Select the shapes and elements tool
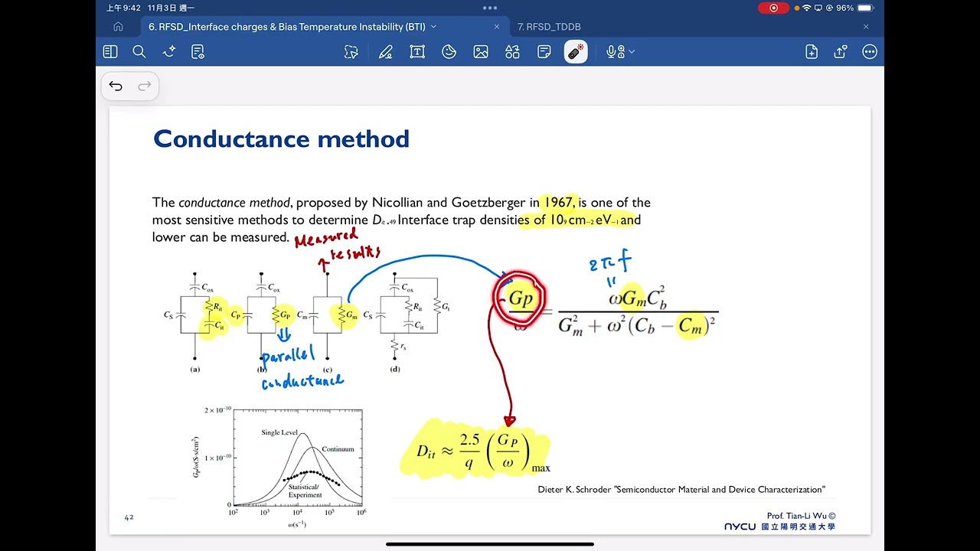The image size is (980, 551). pos(513,52)
